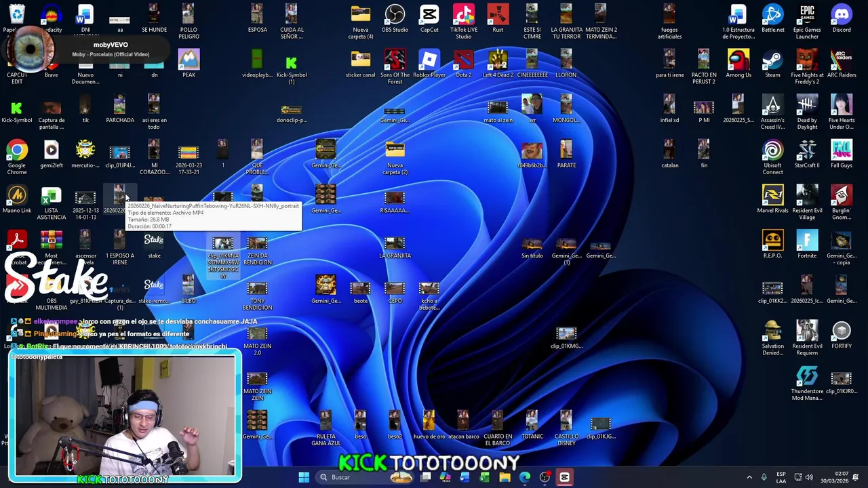
Task: Open the fuegos artificiales file
Action: 670,22
